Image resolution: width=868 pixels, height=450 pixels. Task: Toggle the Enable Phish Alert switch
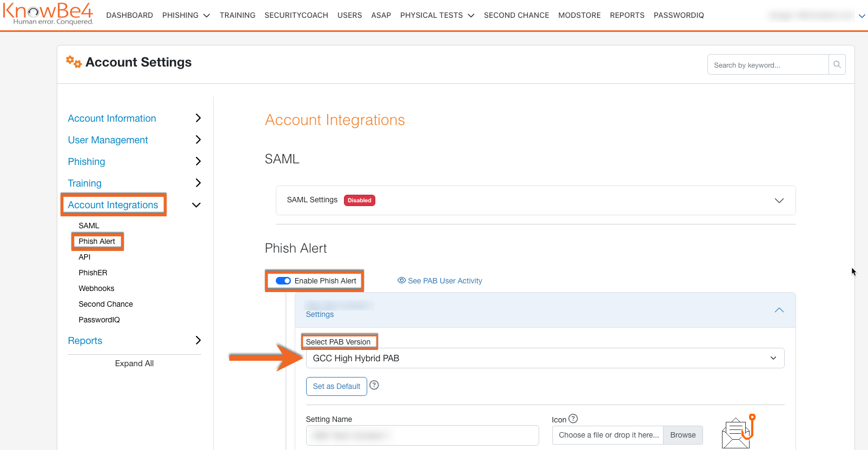[283, 281]
